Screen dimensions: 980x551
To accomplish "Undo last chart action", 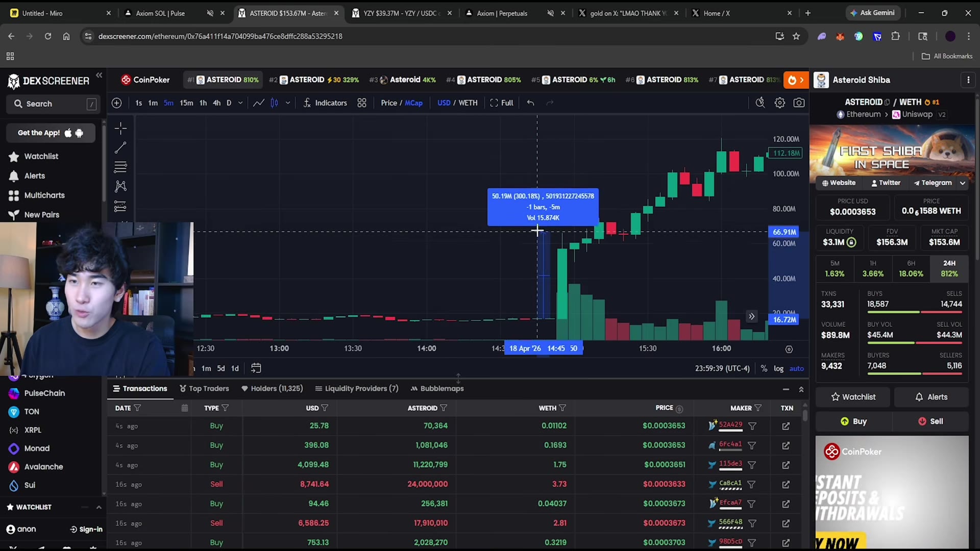I will (x=531, y=103).
